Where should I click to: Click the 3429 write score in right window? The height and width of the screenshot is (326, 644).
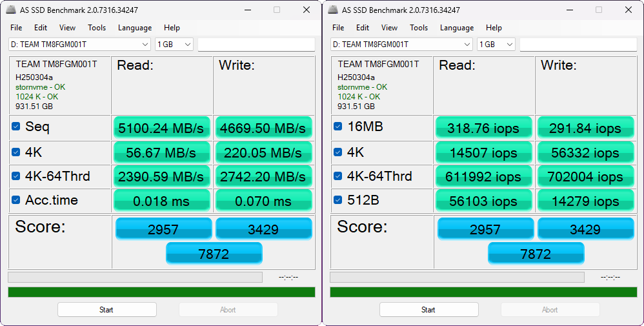coord(585,229)
